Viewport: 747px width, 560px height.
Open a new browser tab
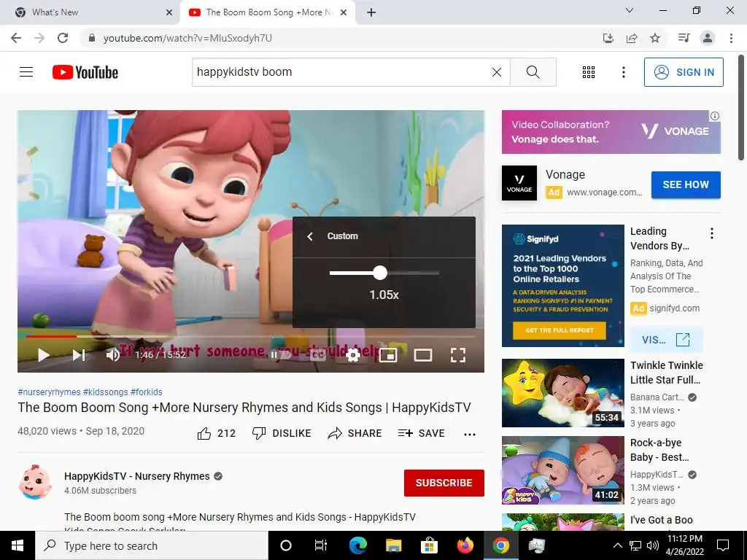point(371,12)
